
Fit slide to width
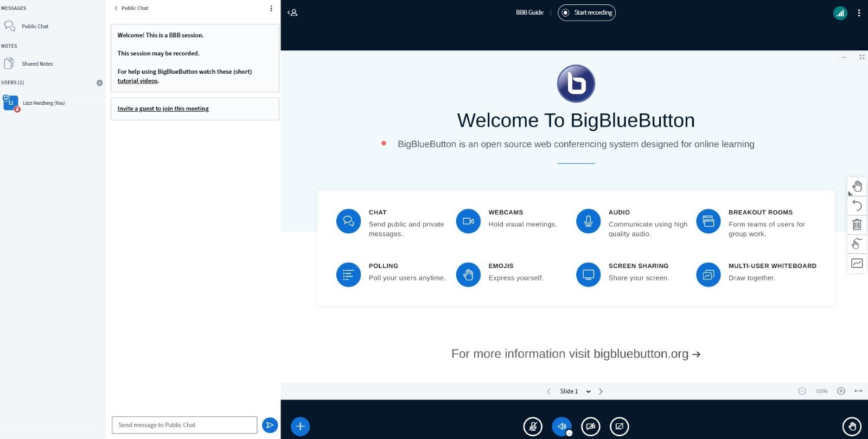pos(858,391)
